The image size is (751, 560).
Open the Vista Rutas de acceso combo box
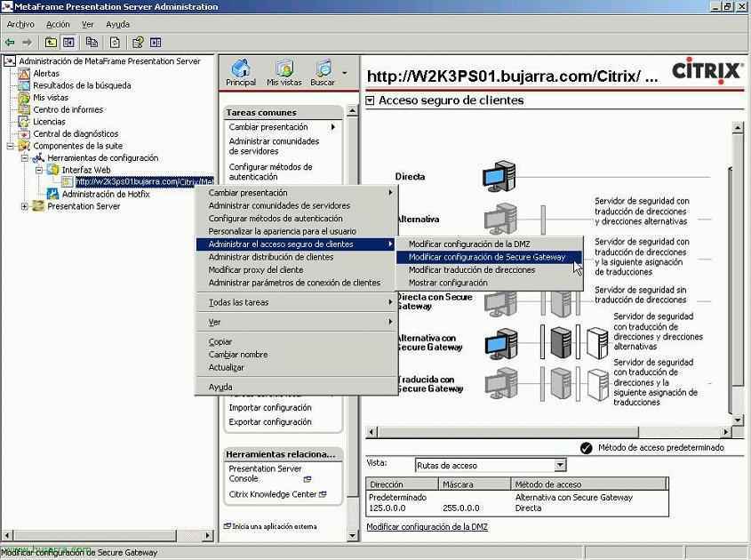click(x=491, y=465)
